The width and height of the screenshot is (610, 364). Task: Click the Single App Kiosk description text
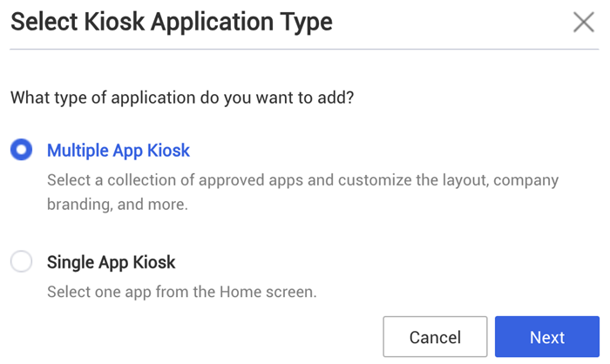[x=181, y=292]
